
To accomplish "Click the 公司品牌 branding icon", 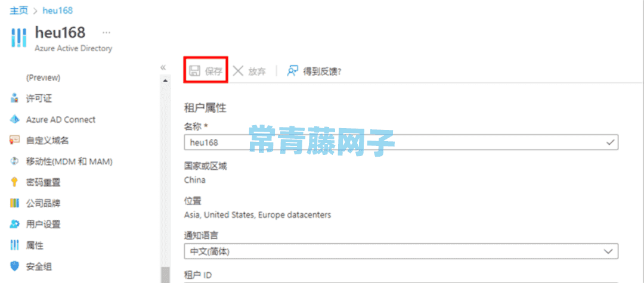I will [15, 203].
